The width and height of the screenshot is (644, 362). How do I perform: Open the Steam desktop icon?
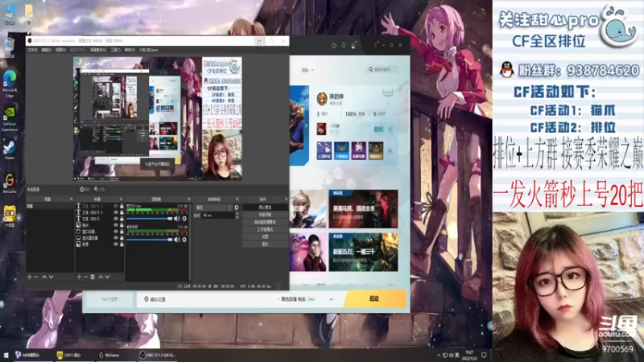pos(10,150)
